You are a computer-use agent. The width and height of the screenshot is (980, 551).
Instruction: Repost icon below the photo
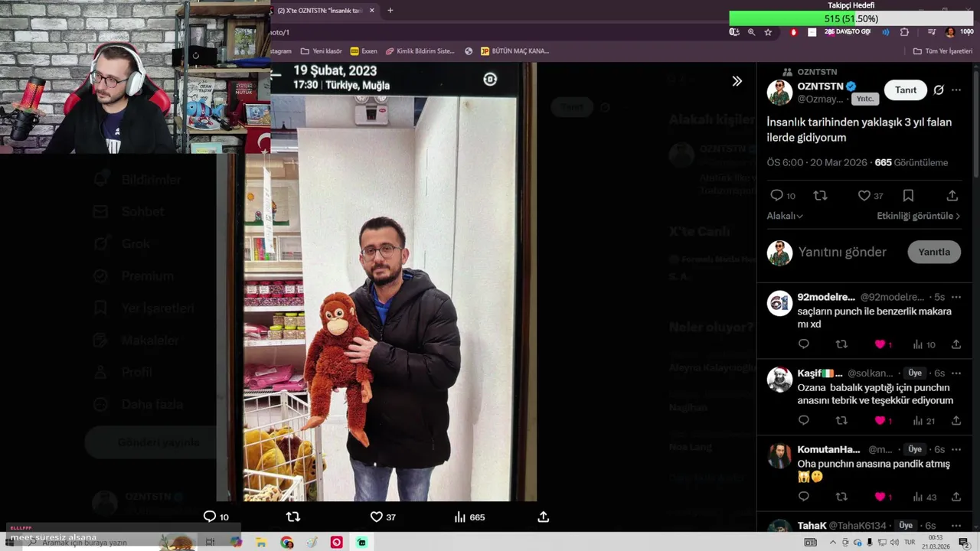(292, 517)
